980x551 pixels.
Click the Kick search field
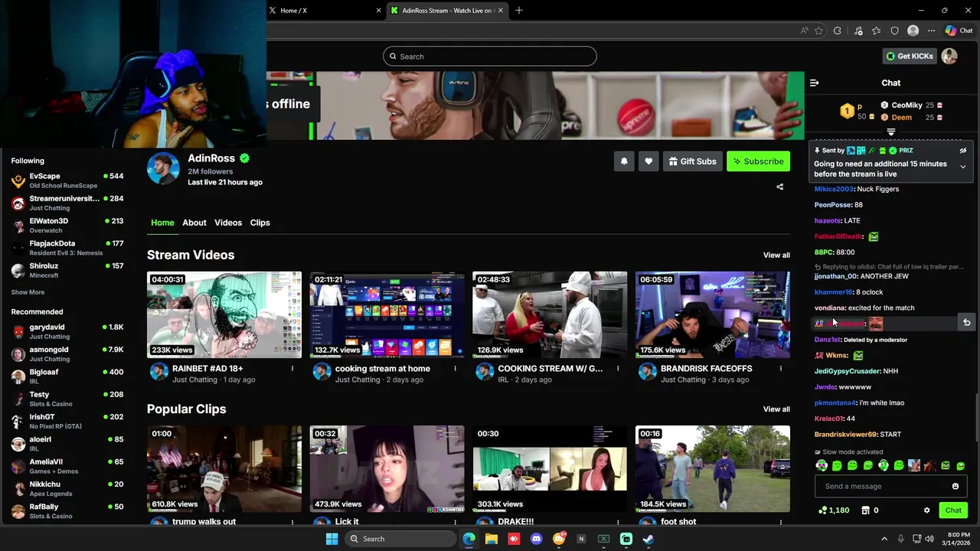point(490,57)
